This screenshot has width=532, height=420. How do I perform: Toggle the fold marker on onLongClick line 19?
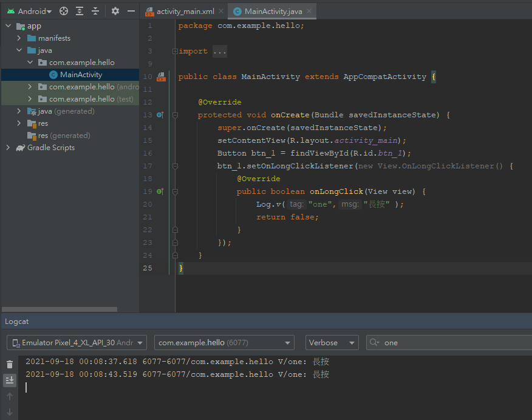[175, 191]
